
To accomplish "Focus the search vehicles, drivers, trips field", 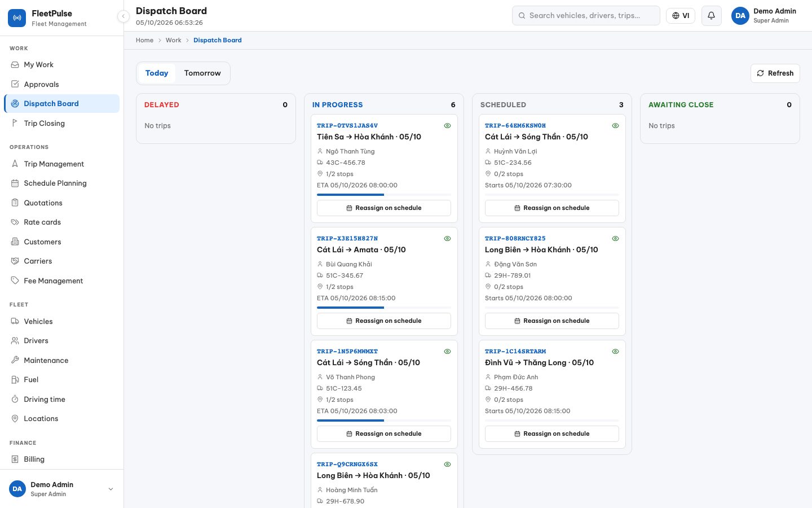I will click(586, 16).
